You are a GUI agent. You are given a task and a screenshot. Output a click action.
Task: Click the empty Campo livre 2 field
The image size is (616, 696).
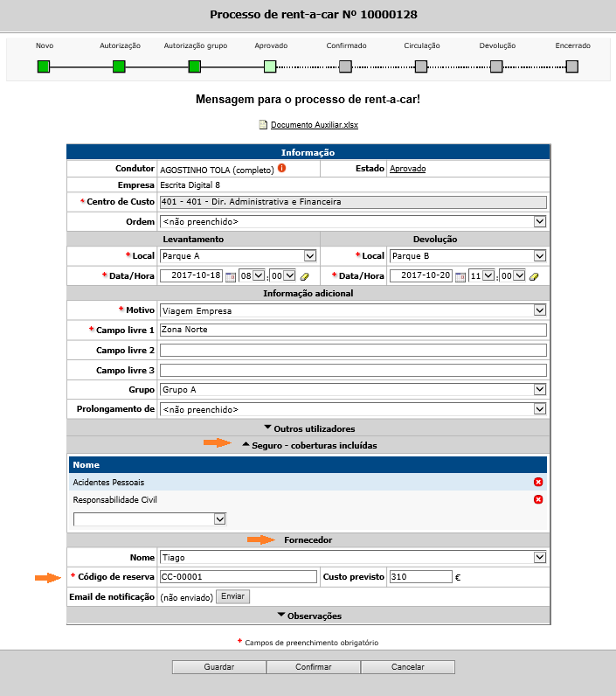[353, 351]
